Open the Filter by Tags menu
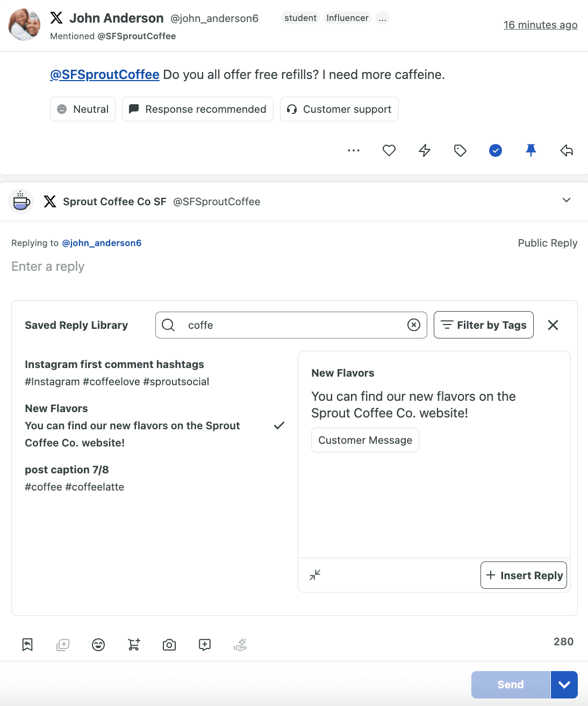 [x=484, y=325]
